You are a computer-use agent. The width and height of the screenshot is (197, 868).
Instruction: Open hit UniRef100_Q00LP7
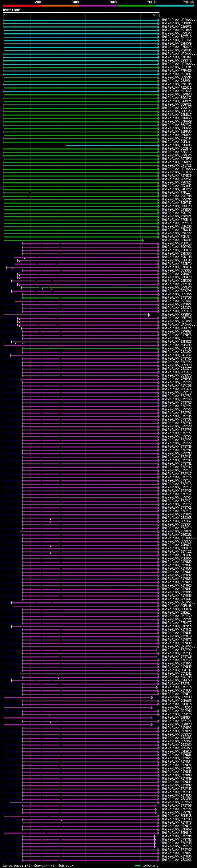click(177, 33)
